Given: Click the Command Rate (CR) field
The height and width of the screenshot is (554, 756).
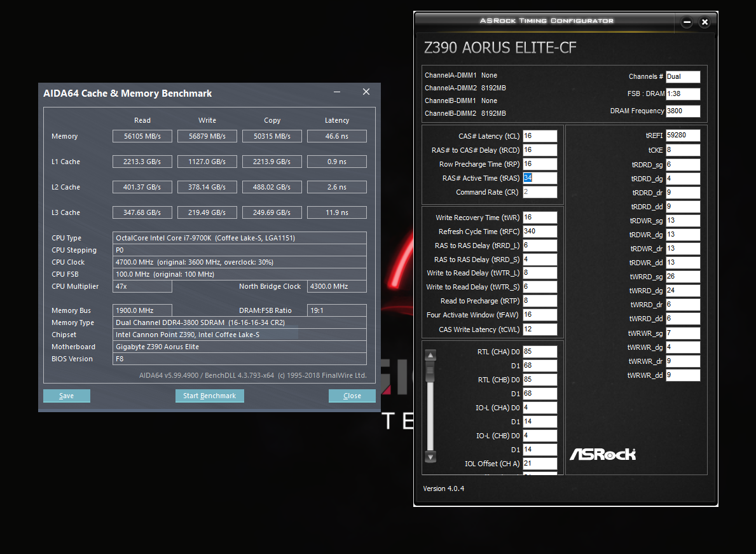Looking at the screenshot, I should (540, 192).
